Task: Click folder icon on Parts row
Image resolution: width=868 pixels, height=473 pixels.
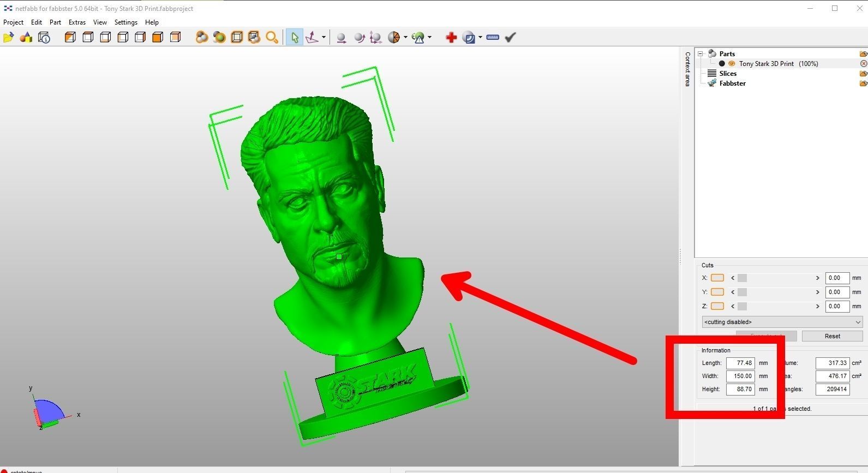Action: pos(863,54)
